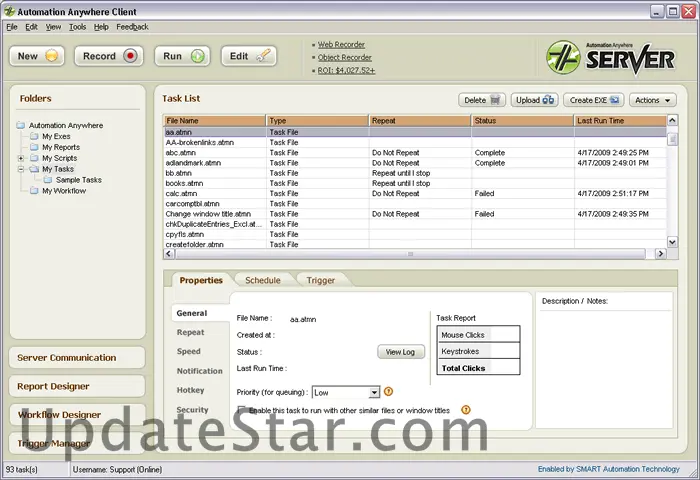The height and width of the screenshot is (480, 700).
Task: Select Speed properties section
Action: [189, 351]
